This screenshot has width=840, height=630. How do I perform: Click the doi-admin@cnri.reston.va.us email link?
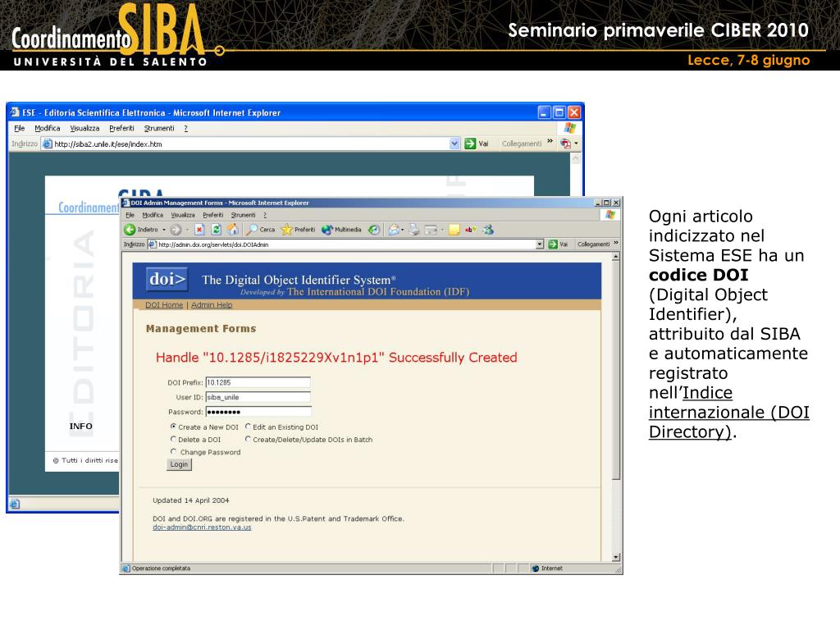(202, 527)
